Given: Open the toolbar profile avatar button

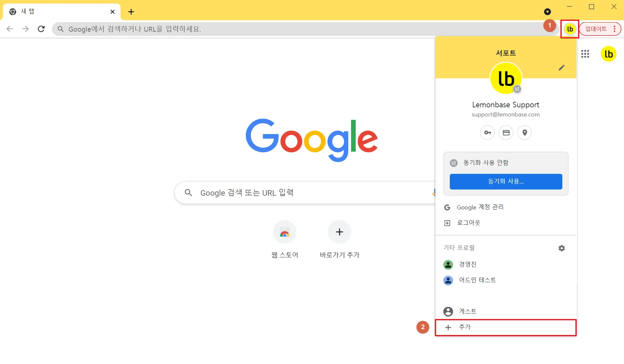Looking at the screenshot, I should (570, 29).
